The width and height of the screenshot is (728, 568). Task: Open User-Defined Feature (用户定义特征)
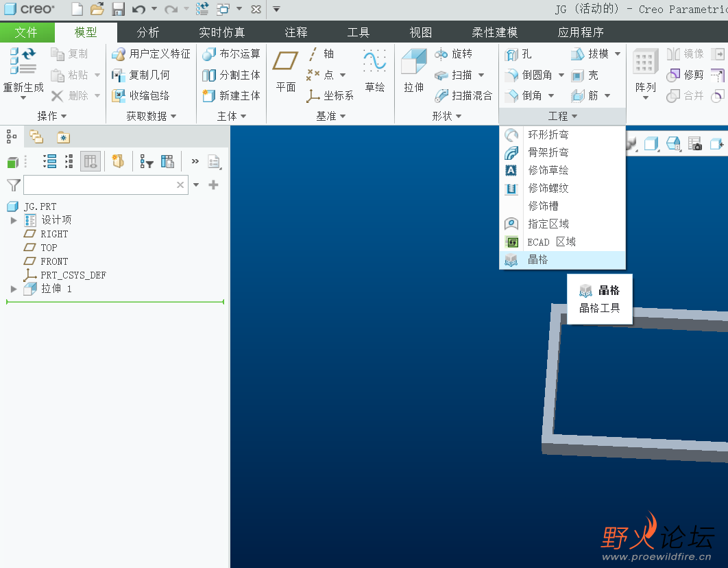151,54
